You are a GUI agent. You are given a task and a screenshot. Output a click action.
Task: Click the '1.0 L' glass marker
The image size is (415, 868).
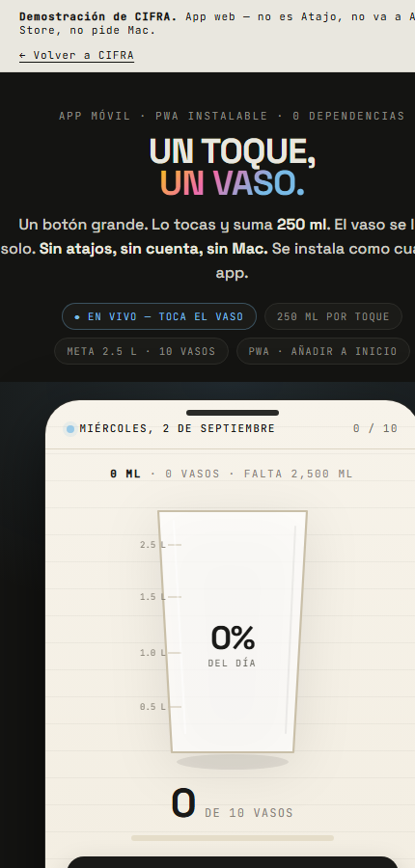click(152, 653)
